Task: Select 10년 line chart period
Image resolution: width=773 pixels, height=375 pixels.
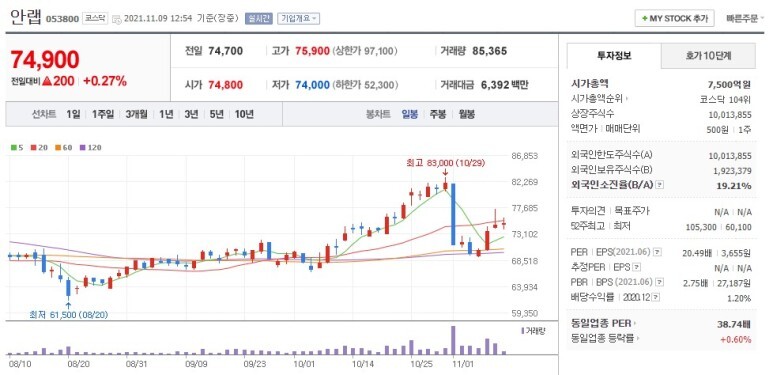Action: tap(244, 114)
